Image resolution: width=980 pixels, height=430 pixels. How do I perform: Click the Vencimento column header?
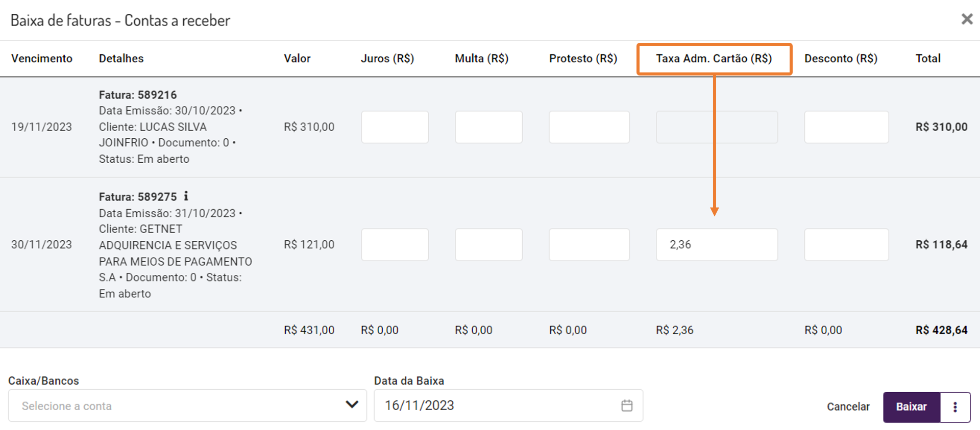tap(42, 59)
